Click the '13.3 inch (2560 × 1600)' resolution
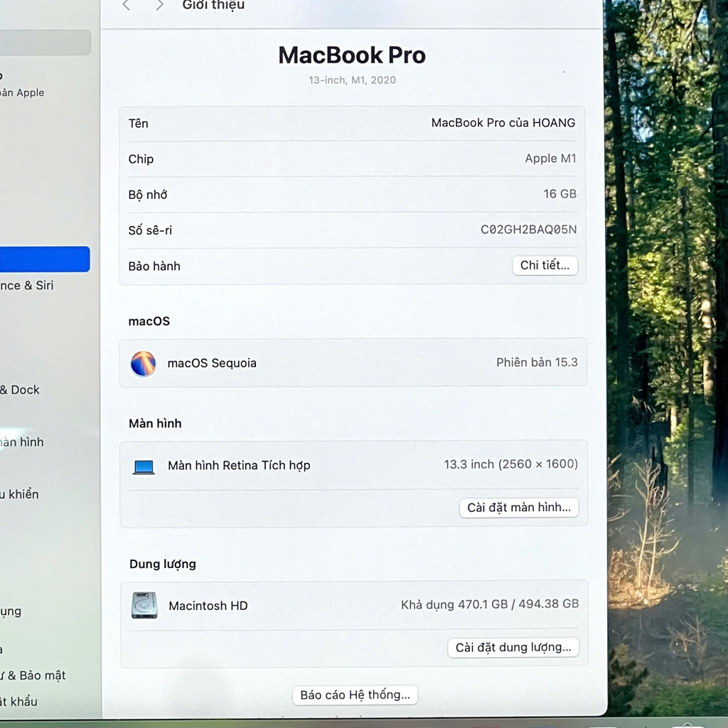Screen dimensions: 728x728 tap(510, 464)
